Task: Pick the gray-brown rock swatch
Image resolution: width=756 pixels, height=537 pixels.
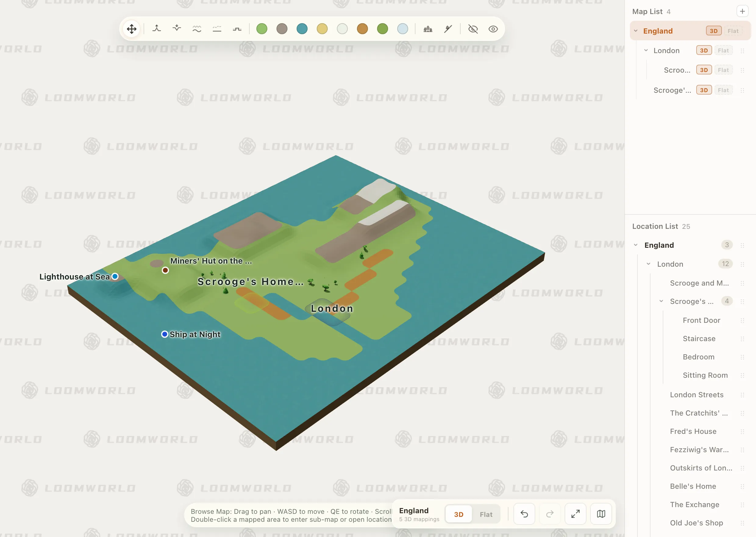Action: tap(282, 29)
